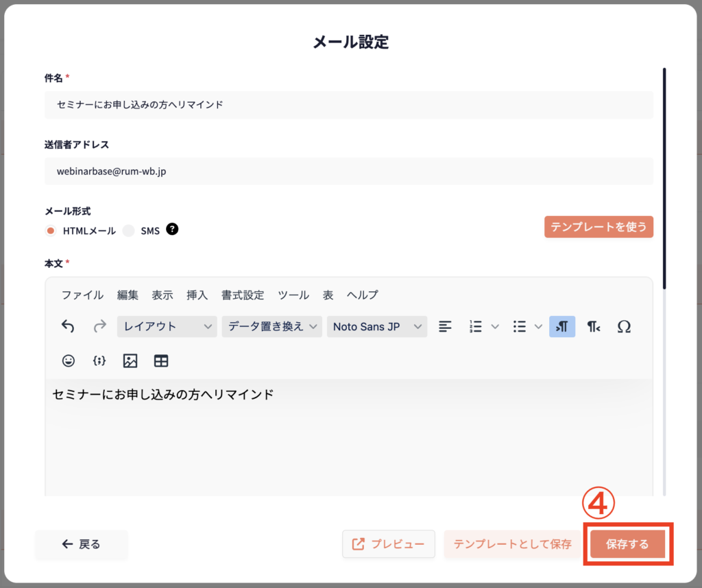This screenshot has height=588, width=702.
Task: Click the text alignment icon
Action: tap(446, 327)
